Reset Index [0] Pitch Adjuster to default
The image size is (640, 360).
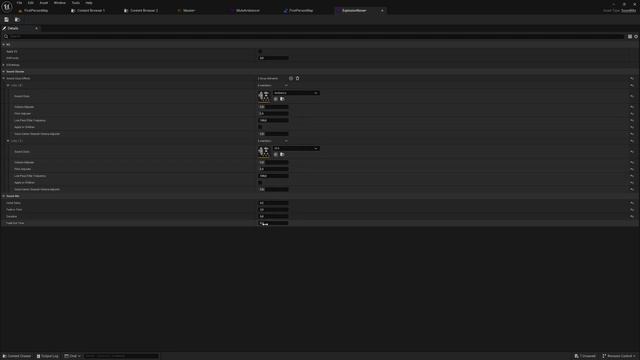[631, 113]
